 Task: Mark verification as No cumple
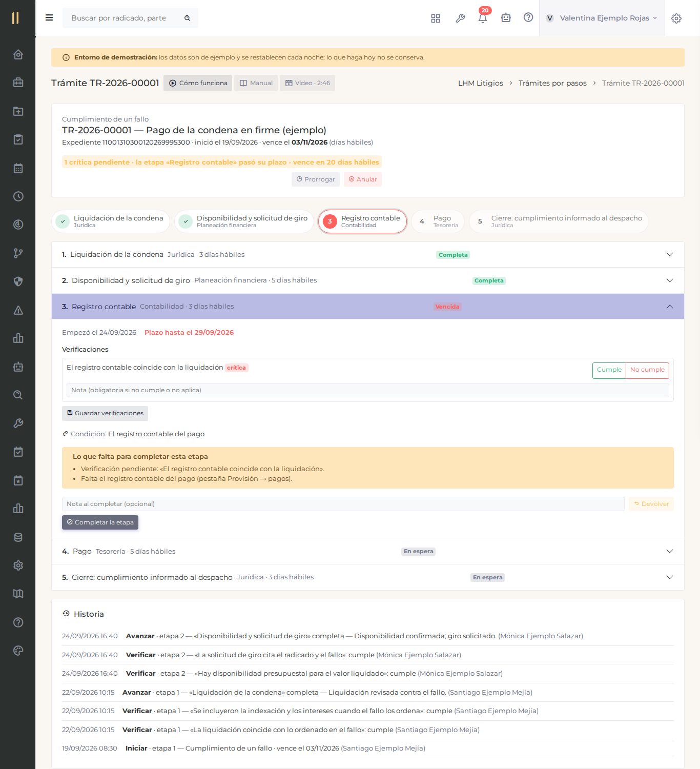tap(647, 370)
